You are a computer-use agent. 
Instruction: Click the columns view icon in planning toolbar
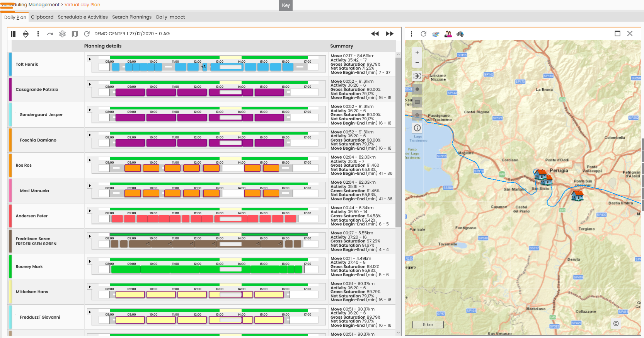[13, 34]
